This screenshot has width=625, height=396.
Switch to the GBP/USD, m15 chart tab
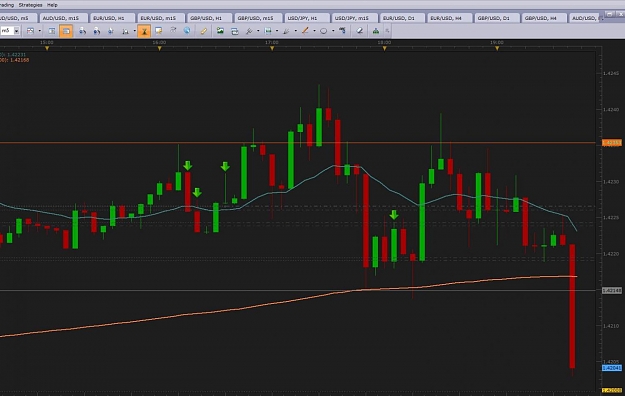pos(258,18)
